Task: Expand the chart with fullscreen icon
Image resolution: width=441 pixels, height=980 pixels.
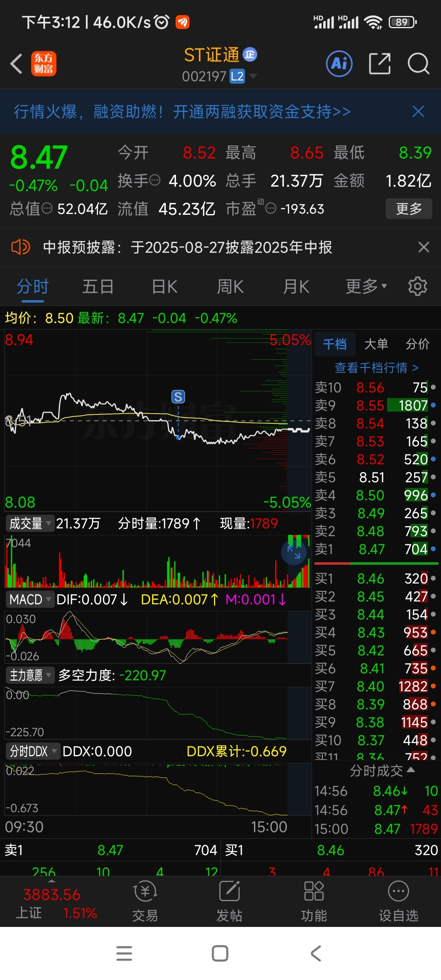Action: pos(294,552)
